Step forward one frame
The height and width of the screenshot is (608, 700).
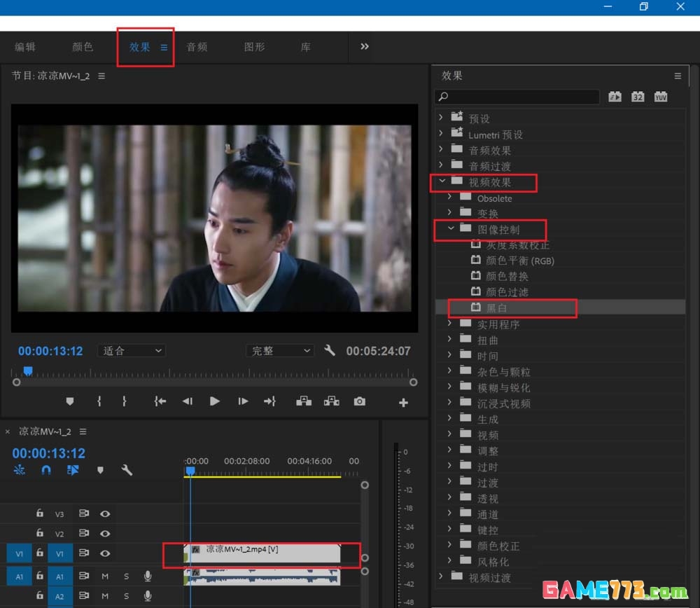[243, 401]
